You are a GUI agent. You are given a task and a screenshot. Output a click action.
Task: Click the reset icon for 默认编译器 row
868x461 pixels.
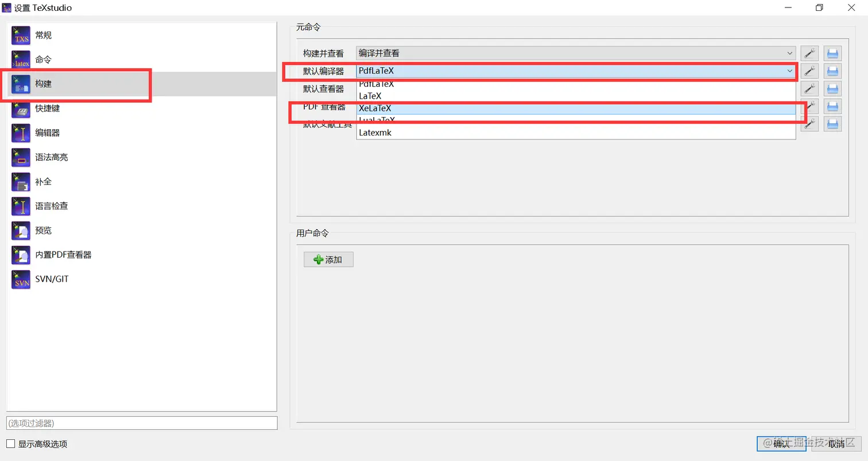pyautogui.click(x=832, y=71)
